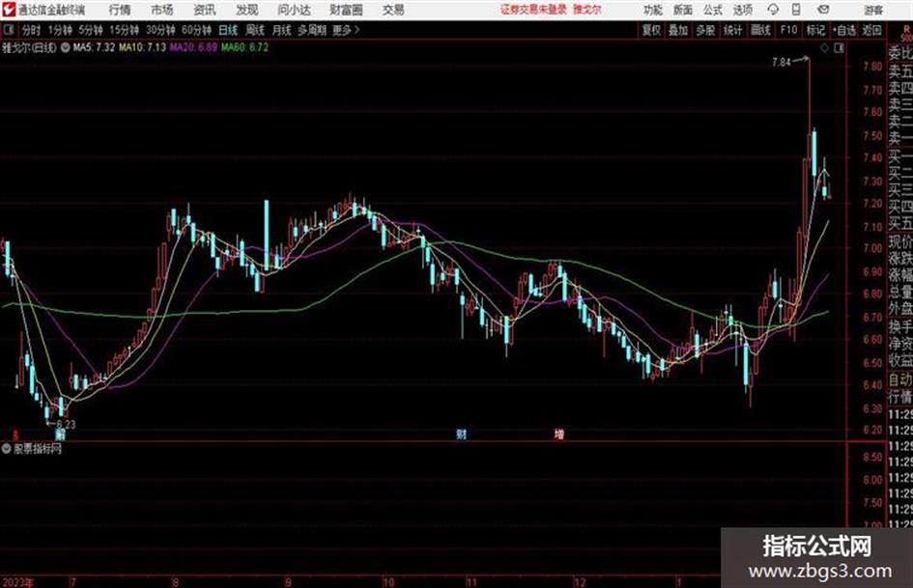Open the mail envelope icon
The width and height of the screenshot is (913, 588).
823,10
